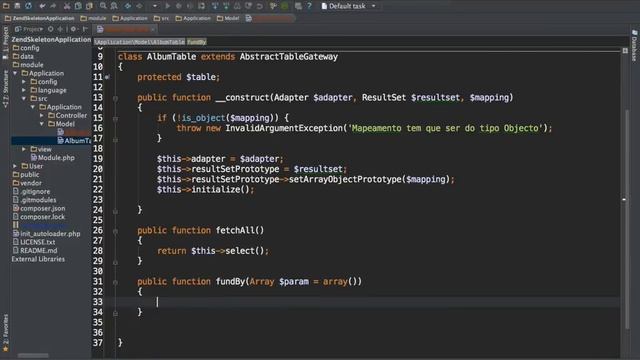This screenshot has height=360, width=640.
Task: Click the Replace toolbar icon
Action: [114, 6]
